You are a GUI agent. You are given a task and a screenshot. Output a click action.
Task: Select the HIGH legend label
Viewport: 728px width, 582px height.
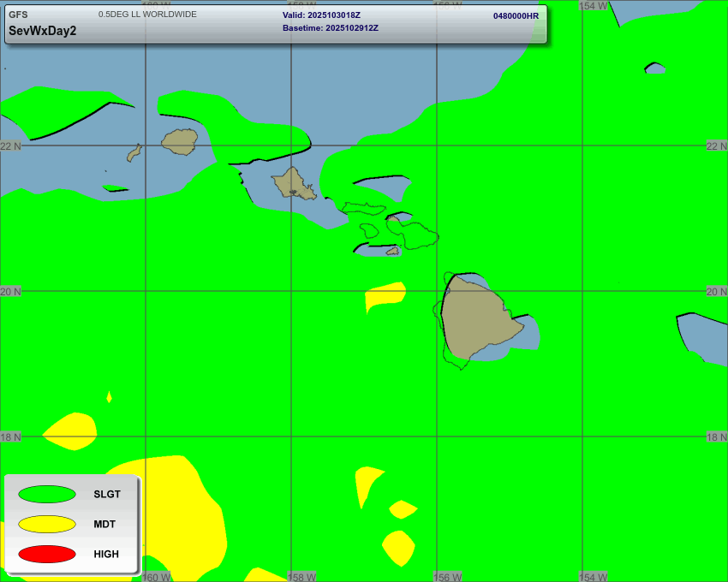pos(106,554)
